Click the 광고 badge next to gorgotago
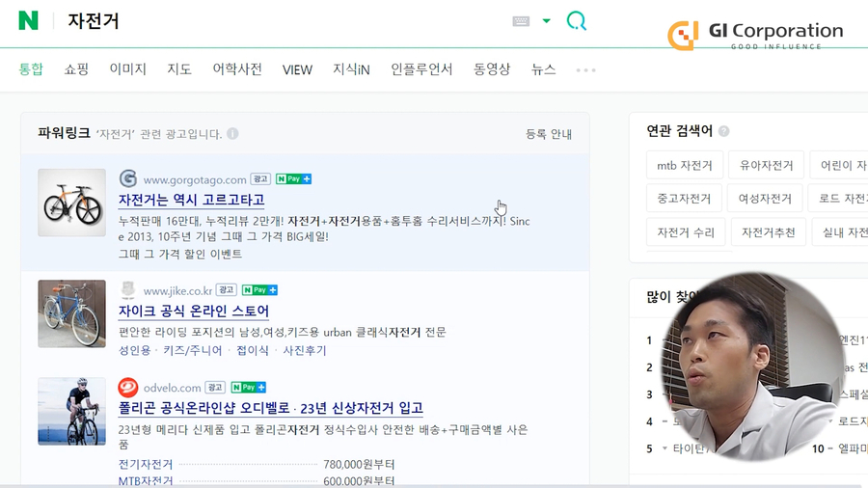Viewport: 868px width, 488px height. coord(260,178)
